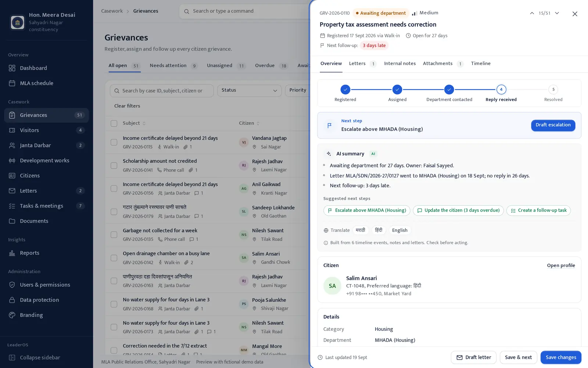This screenshot has width=588, height=368.
Task: Click Clear filters link
Action: tap(127, 106)
